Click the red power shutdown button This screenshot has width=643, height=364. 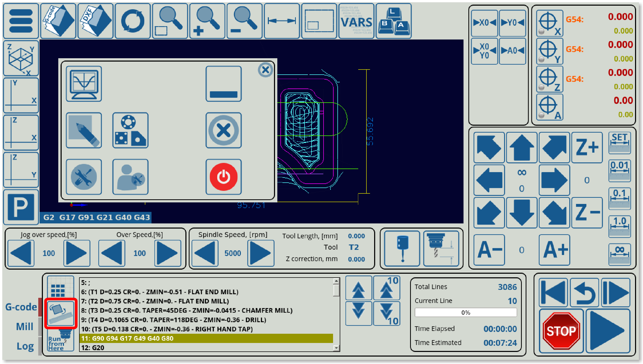(223, 177)
